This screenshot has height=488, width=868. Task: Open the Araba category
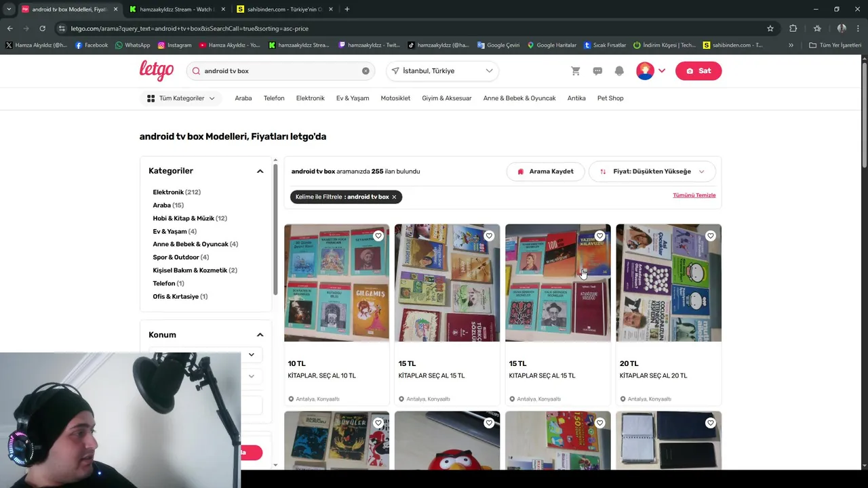tap(243, 98)
